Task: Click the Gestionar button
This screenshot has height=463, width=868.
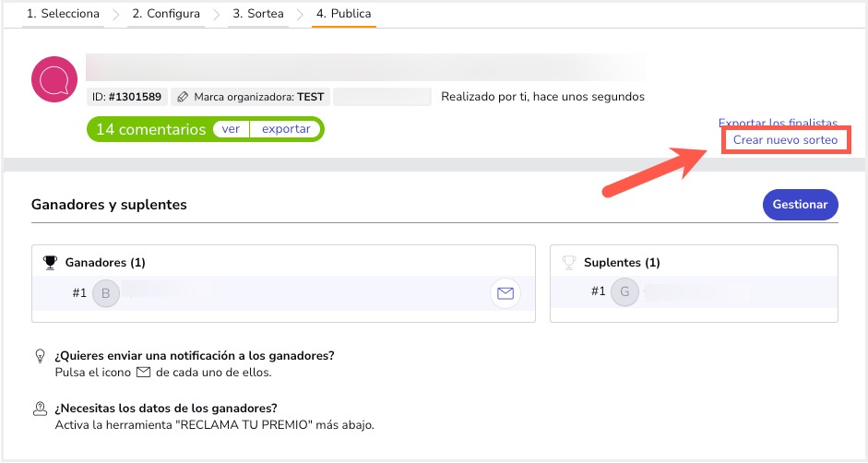Action: (x=800, y=205)
